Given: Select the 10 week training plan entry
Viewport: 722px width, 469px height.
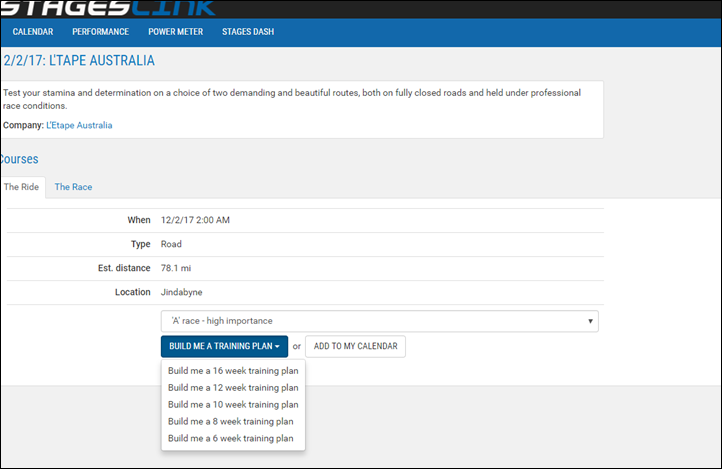Looking at the screenshot, I should coord(232,404).
